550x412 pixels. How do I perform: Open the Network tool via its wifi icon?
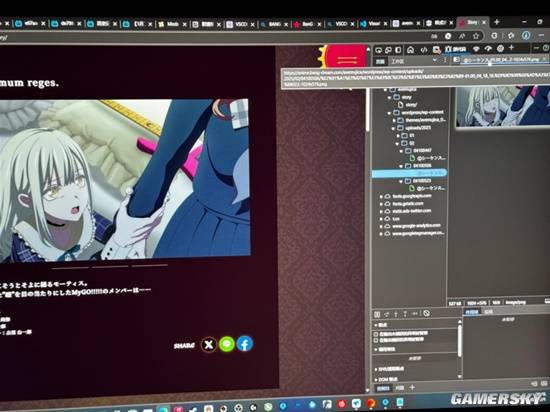[x=476, y=49]
